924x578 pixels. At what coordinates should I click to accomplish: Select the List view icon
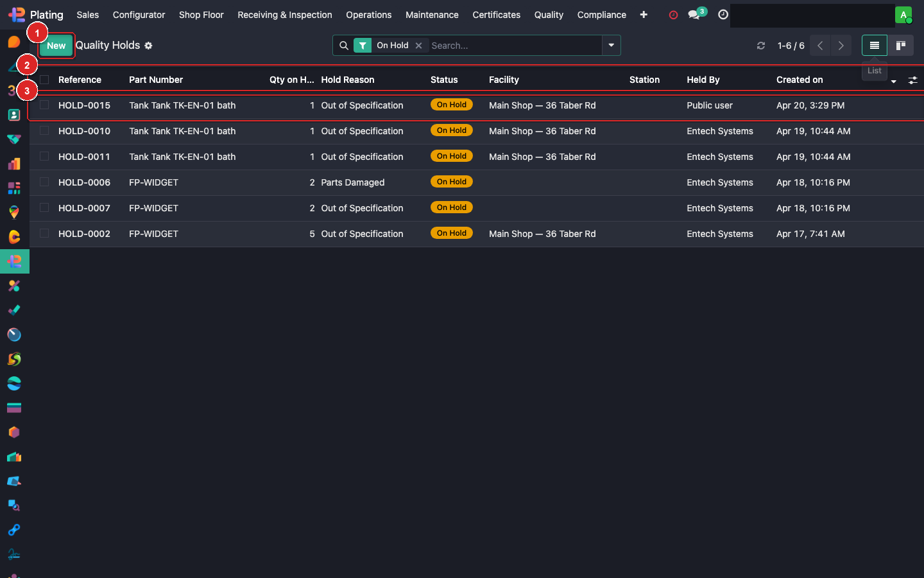(x=874, y=46)
